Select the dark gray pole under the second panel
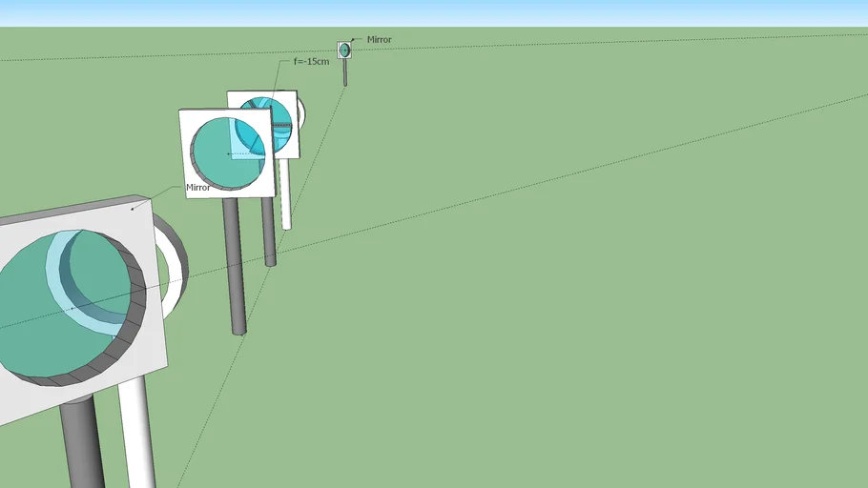The image size is (868, 488). (x=235, y=266)
